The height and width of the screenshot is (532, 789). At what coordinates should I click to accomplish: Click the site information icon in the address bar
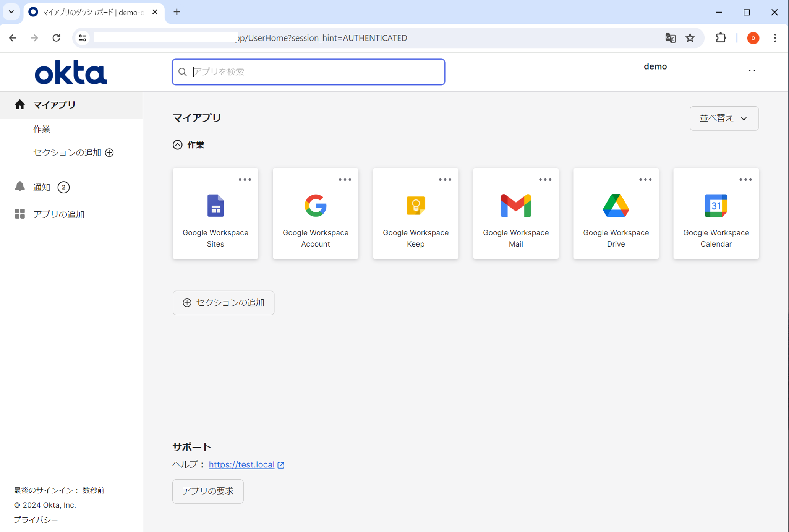[x=83, y=38]
